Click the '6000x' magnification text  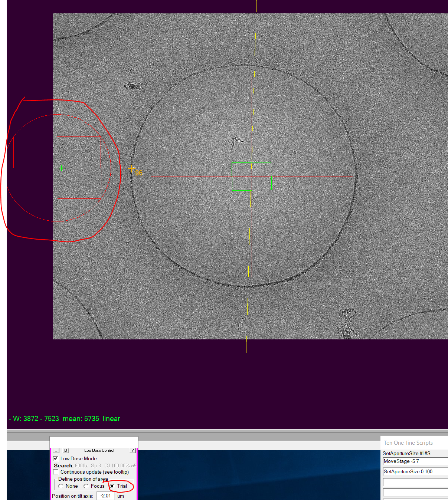click(81, 466)
